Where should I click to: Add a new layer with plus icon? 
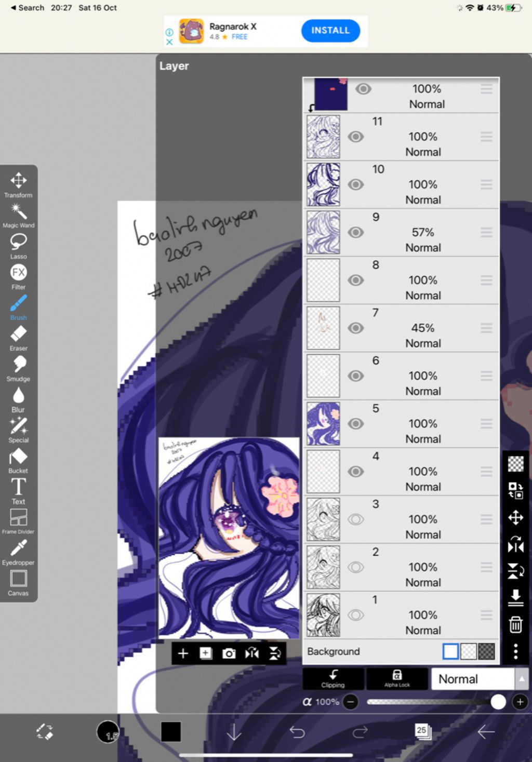(183, 653)
